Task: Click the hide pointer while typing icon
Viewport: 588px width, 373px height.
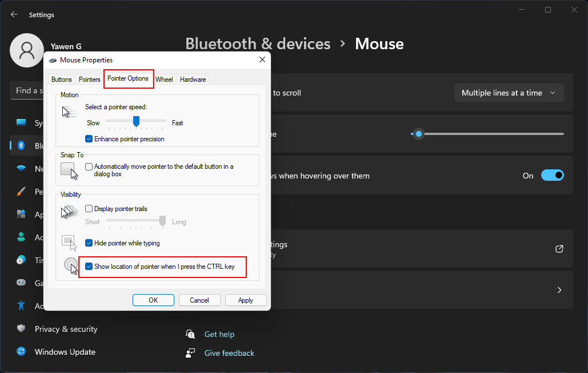Action: coord(69,243)
